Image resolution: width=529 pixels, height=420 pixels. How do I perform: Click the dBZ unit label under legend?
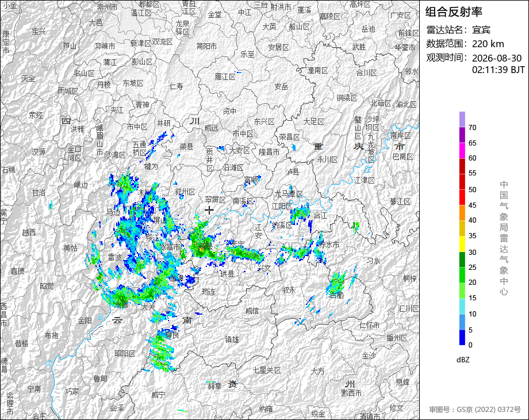(x=463, y=360)
